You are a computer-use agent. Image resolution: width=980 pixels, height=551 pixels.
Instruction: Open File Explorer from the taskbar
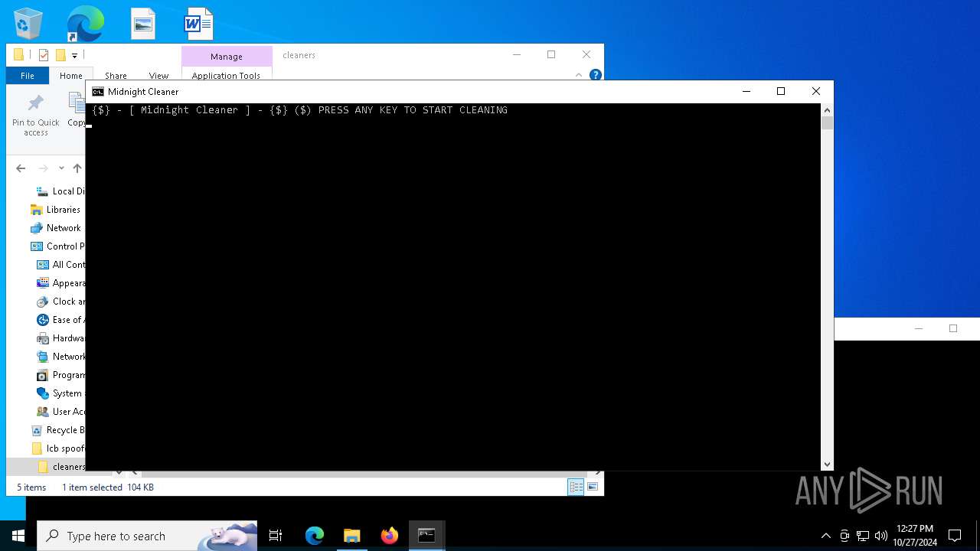(352, 536)
